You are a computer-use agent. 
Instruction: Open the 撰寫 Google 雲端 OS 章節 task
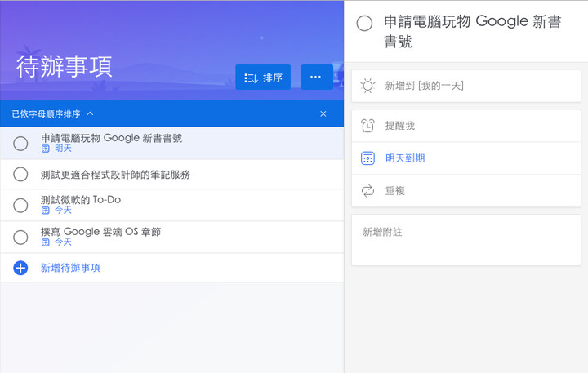tap(171, 238)
